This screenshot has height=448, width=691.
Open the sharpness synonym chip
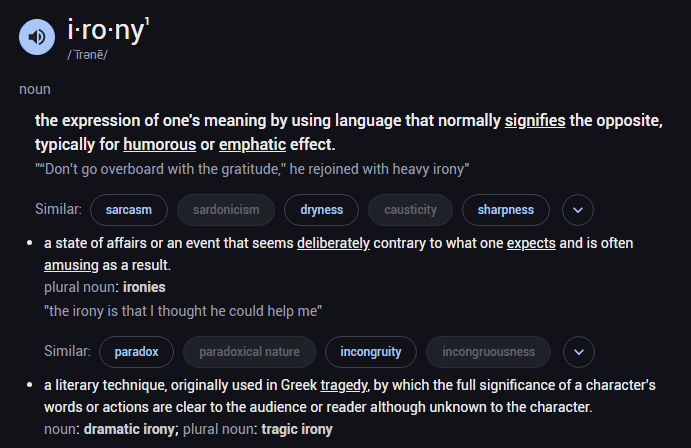(505, 210)
